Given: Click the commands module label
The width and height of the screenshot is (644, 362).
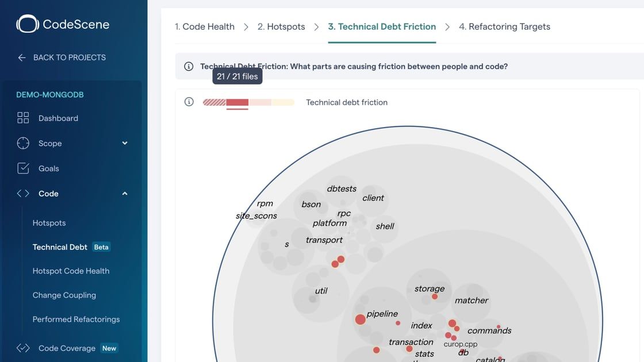Looking at the screenshot, I should pos(489,330).
